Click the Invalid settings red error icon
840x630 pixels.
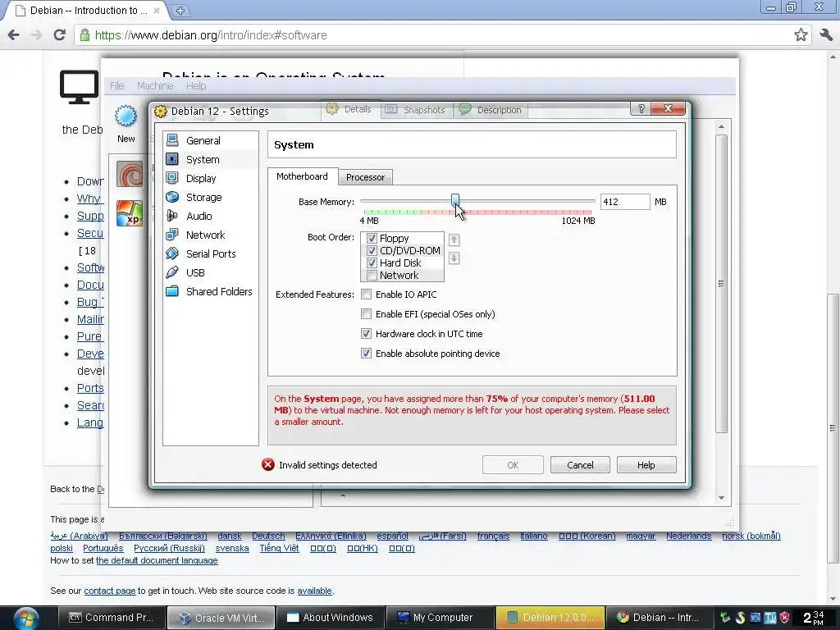tap(268, 464)
